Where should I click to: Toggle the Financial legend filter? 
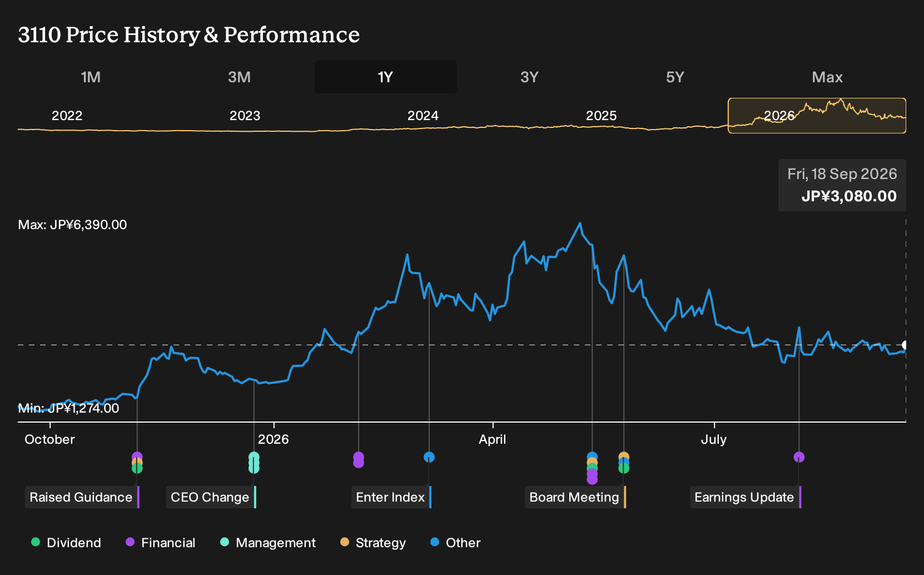161,543
